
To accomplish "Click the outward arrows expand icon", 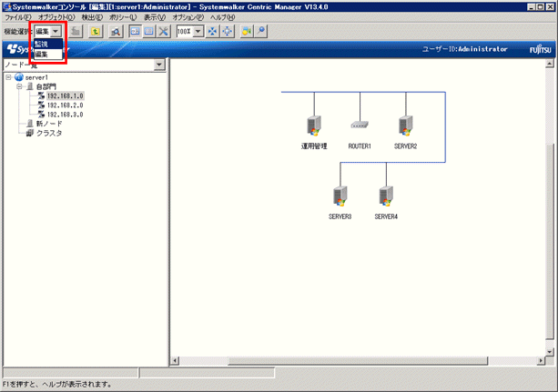I will click(227, 31).
